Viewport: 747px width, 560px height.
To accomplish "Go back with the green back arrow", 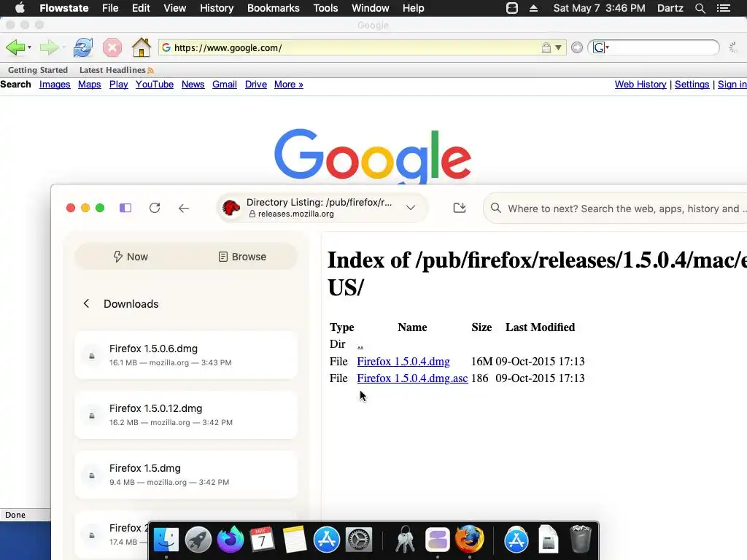I will pyautogui.click(x=15, y=47).
